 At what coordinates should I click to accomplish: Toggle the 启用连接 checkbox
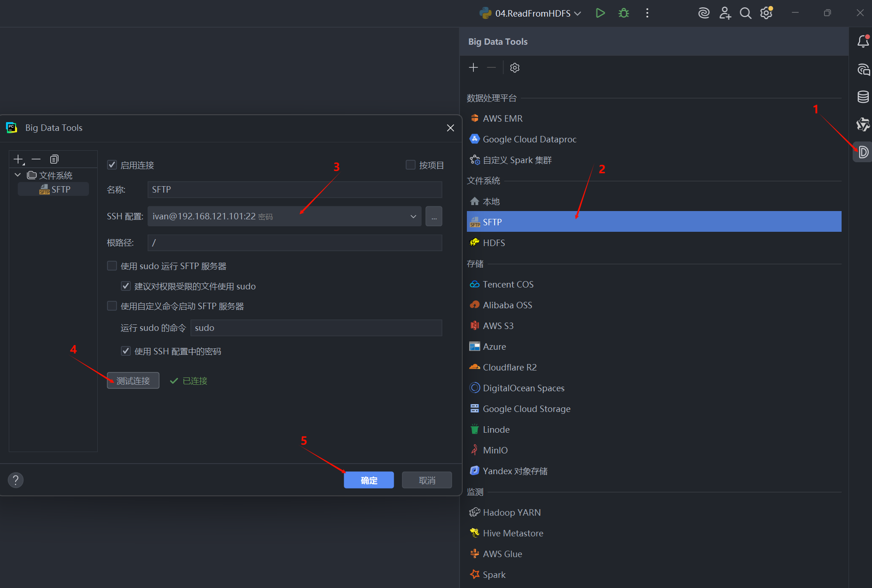click(x=112, y=165)
